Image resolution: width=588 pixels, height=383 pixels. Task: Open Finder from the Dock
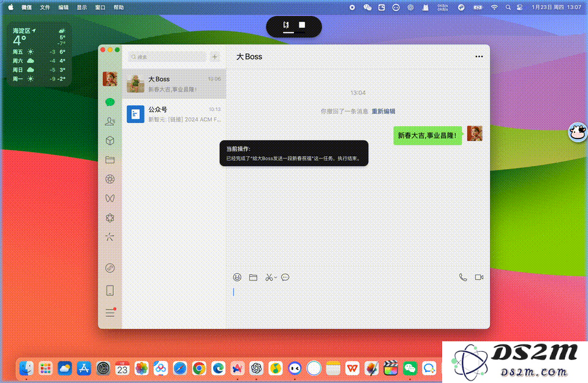coord(26,368)
